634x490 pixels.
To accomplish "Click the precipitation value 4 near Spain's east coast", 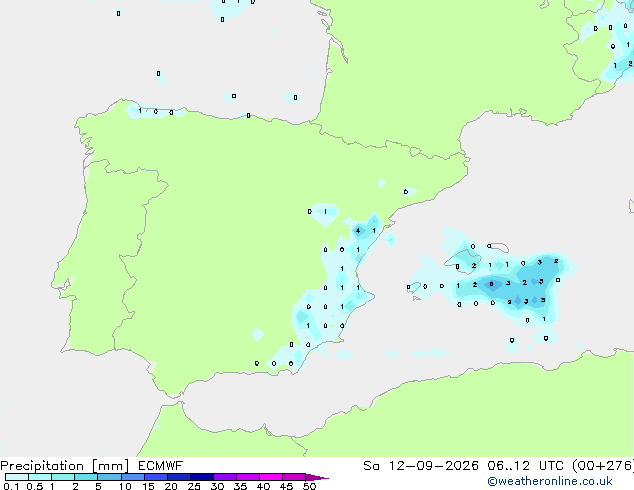I will [358, 231].
